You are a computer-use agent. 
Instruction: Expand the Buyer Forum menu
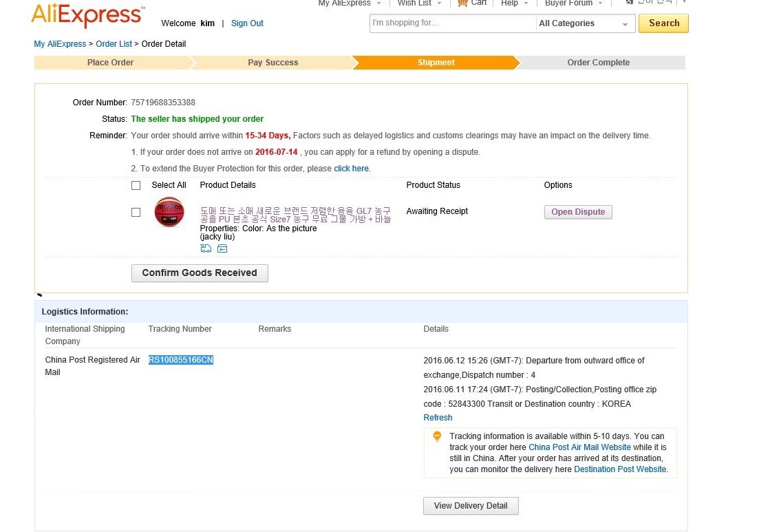pyautogui.click(x=573, y=3)
